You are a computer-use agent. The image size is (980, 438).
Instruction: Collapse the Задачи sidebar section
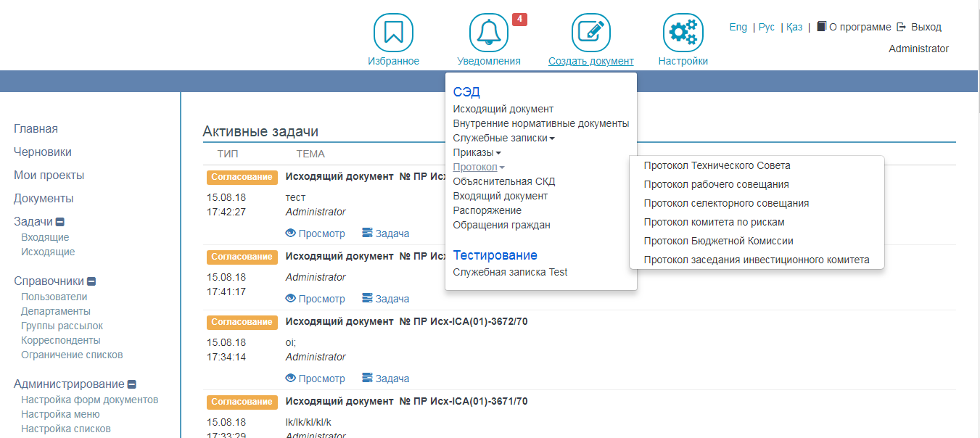pyautogui.click(x=60, y=223)
